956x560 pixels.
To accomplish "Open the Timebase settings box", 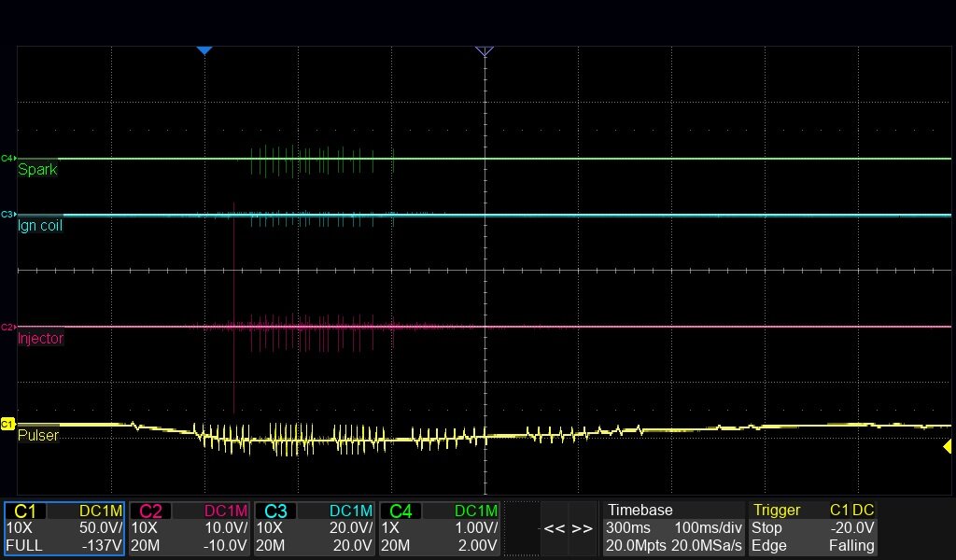I will [673, 528].
